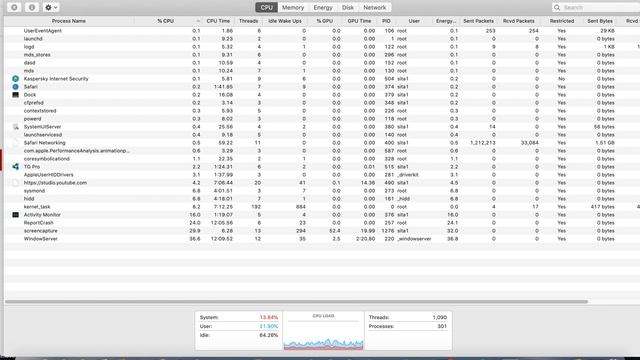Sort by PID column header

coord(386,21)
